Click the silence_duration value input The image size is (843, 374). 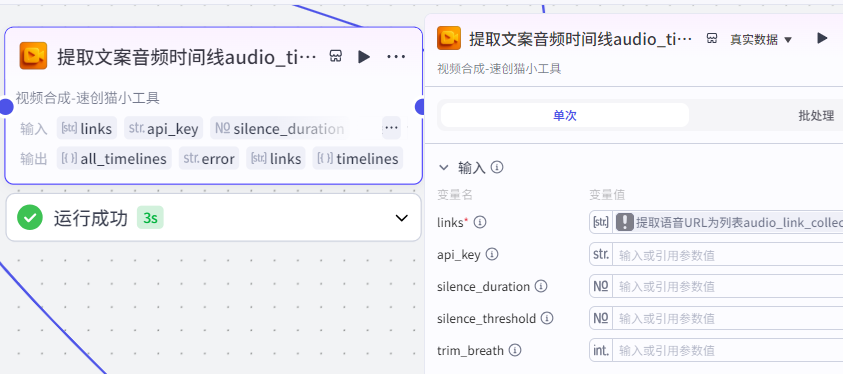(728, 286)
